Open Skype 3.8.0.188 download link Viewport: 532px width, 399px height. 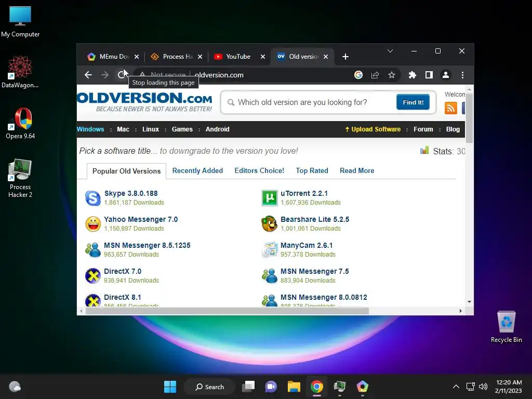pyautogui.click(x=131, y=193)
